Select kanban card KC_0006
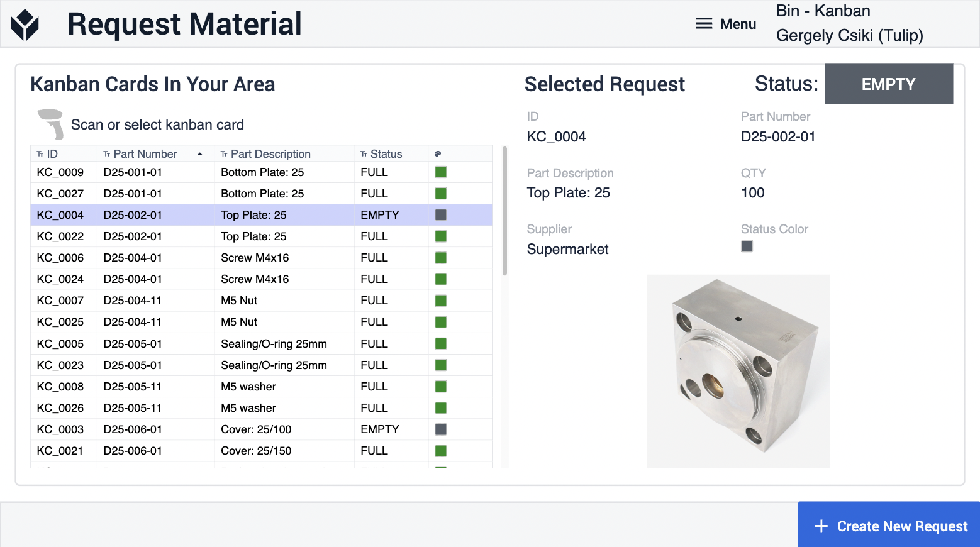The height and width of the screenshot is (547, 980). point(261,258)
